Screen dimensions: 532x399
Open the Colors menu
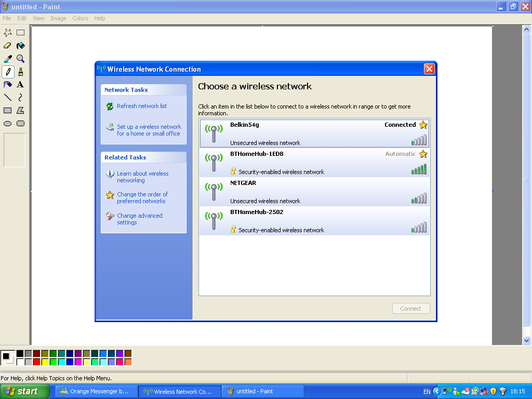(80, 18)
